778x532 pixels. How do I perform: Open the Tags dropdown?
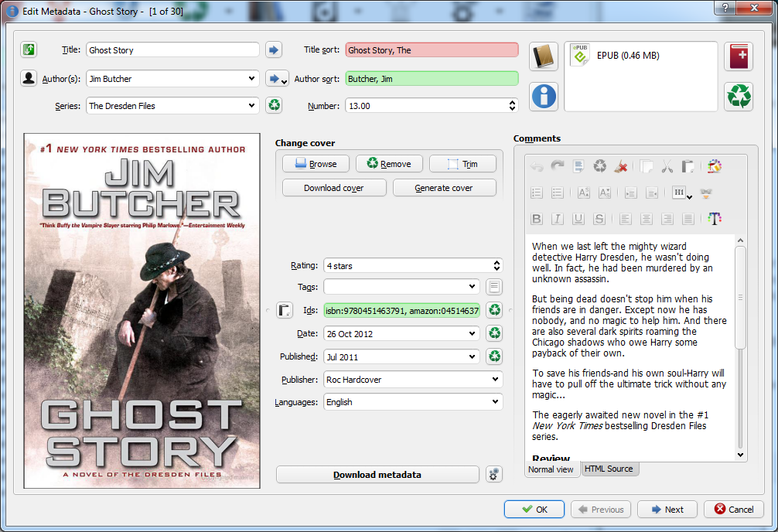click(472, 286)
